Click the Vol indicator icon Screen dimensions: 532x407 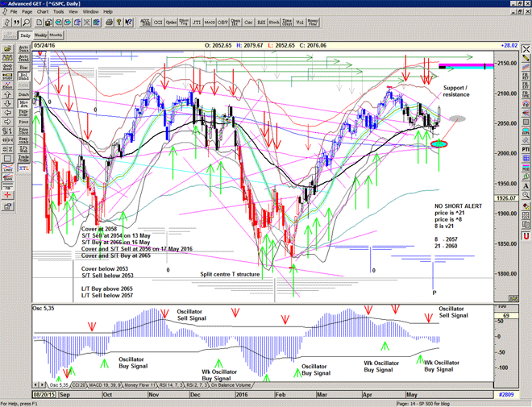[x=299, y=23]
